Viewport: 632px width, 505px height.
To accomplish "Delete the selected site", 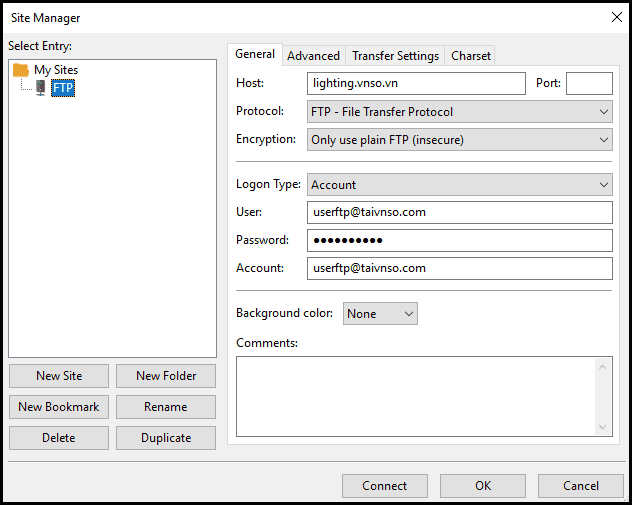I will point(59,438).
